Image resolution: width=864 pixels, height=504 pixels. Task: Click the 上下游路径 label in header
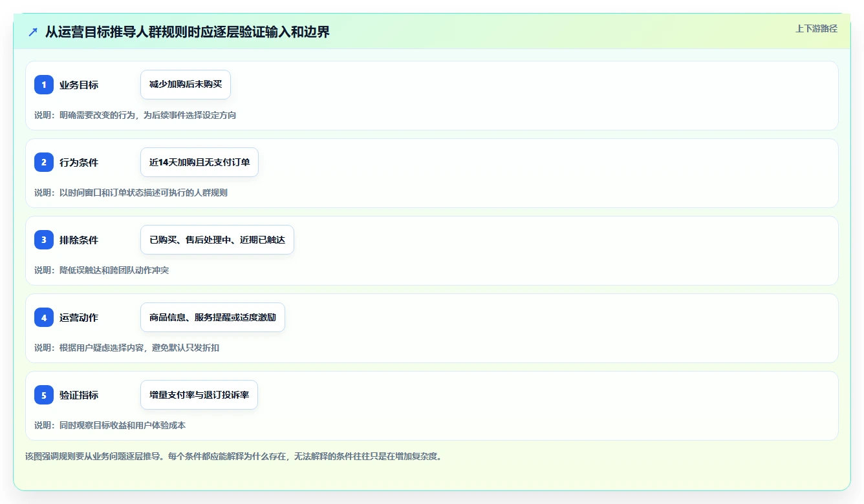point(816,28)
